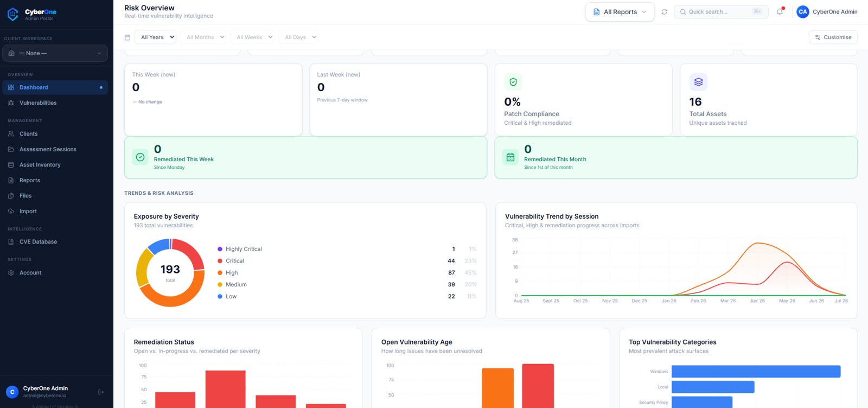Click the workspace icon in None selector
This screenshot has height=408, width=868.
(11, 53)
